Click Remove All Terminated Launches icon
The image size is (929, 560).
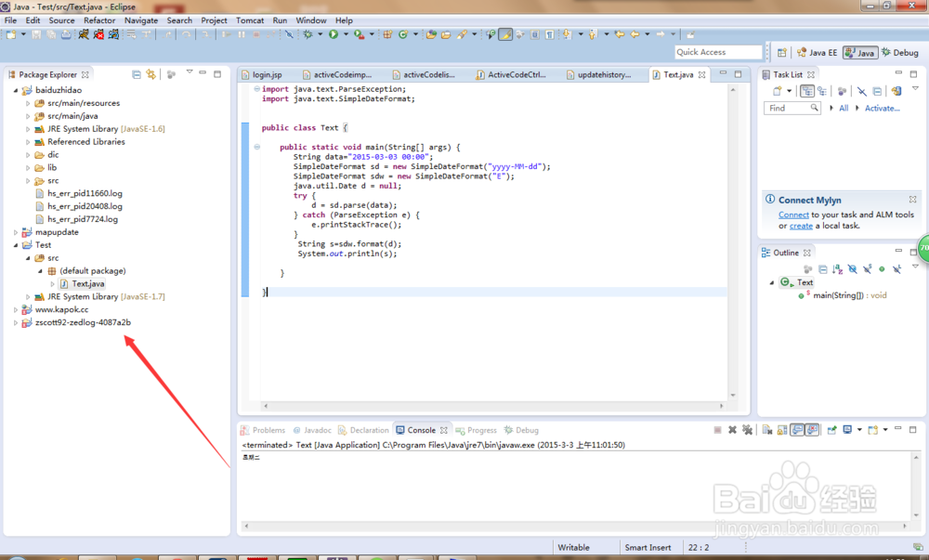click(747, 430)
